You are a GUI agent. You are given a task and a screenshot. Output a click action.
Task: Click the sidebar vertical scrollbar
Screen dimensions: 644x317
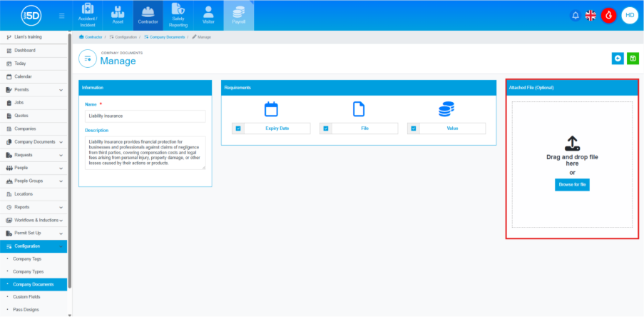click(69, 143)
